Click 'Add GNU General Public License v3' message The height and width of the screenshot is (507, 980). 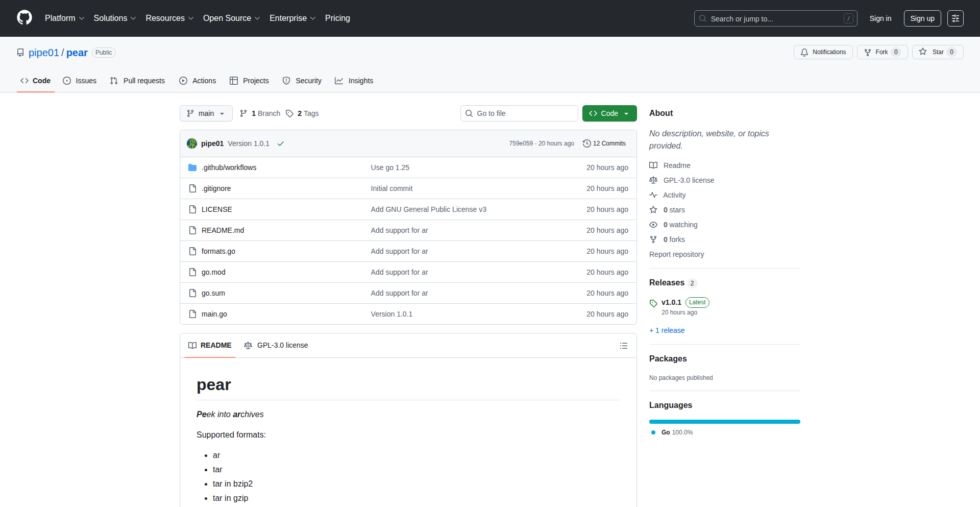click(x=428, y=209)
